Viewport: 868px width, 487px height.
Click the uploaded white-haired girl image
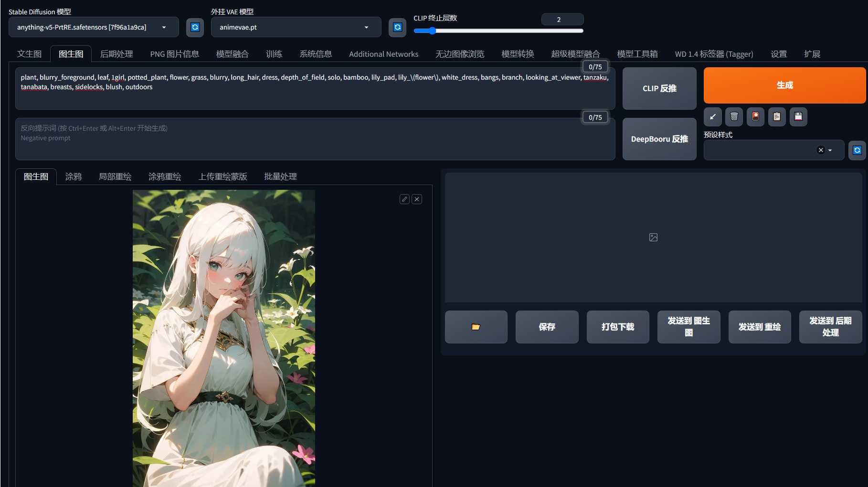pos(224,338)
